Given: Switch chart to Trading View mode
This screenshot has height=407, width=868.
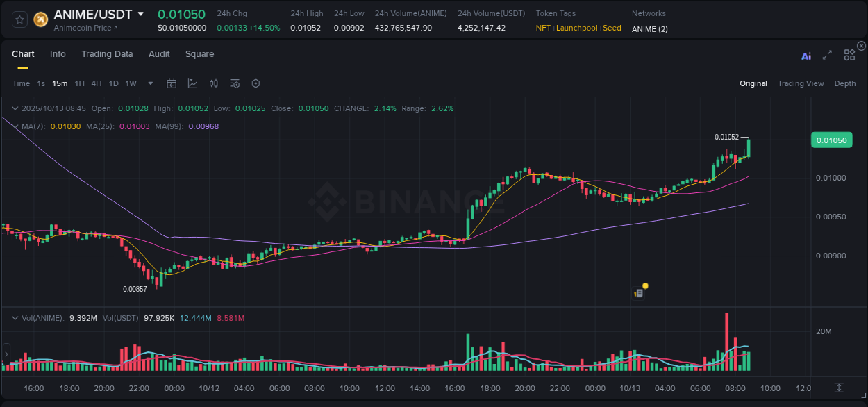Looking at the screenshot, I should (801, 83).
